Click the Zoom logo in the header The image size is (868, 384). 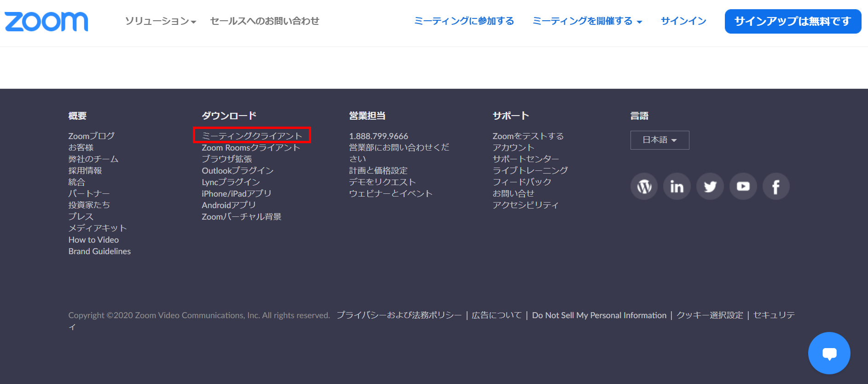pos(46,22)
